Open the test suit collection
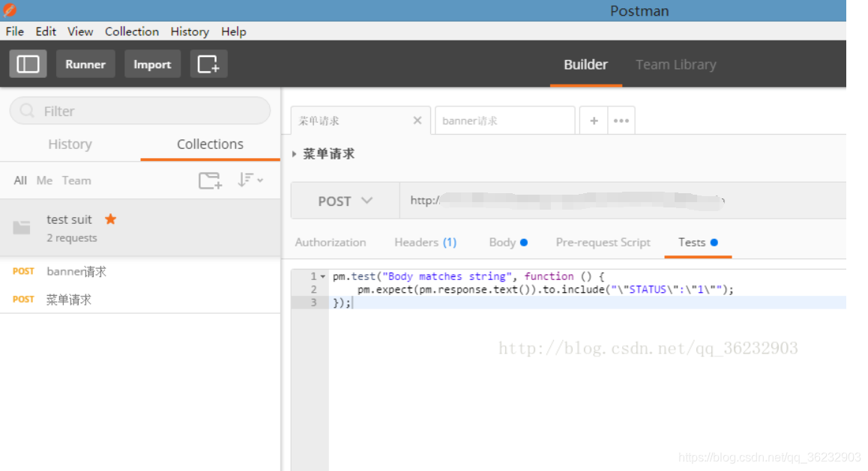This screenshot has width=868, height=471. pos(140,228)
